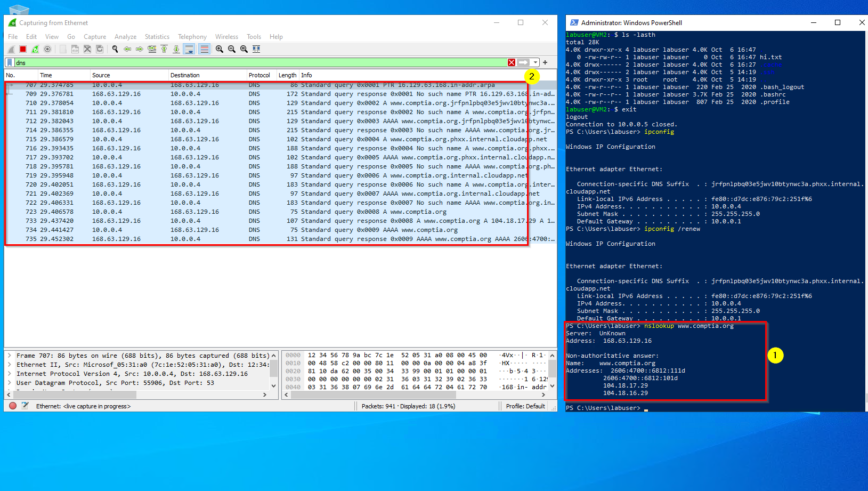Viewport: 868px width, 491px height.
Task: Open the View menu
Action: point(52,37)
